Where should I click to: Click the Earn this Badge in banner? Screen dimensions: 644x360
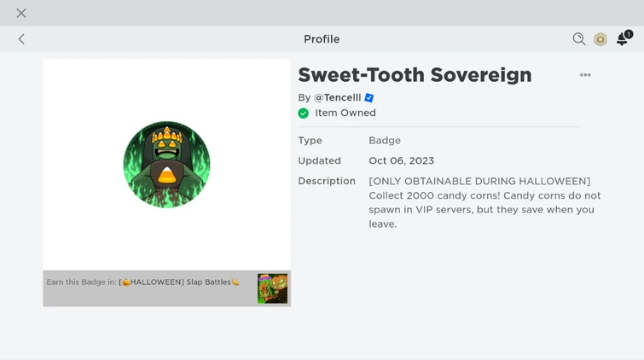tap(166, 288)
